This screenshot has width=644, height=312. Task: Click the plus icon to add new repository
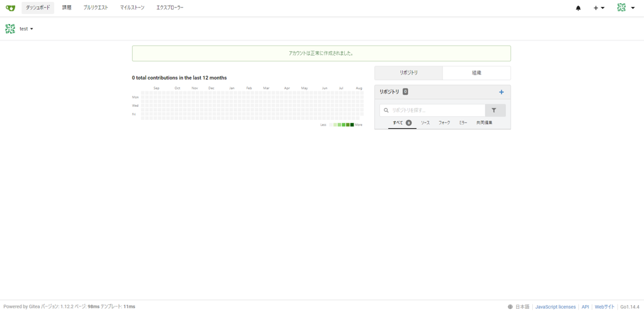[x=501, y=92]
